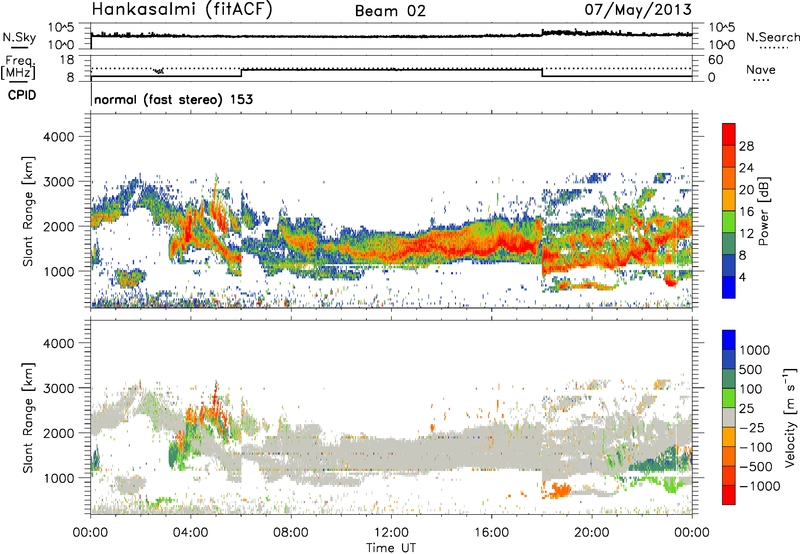Click the blue bottom of power colorbar
This screenshot has height=554, width=800.
tap(729, 290)
